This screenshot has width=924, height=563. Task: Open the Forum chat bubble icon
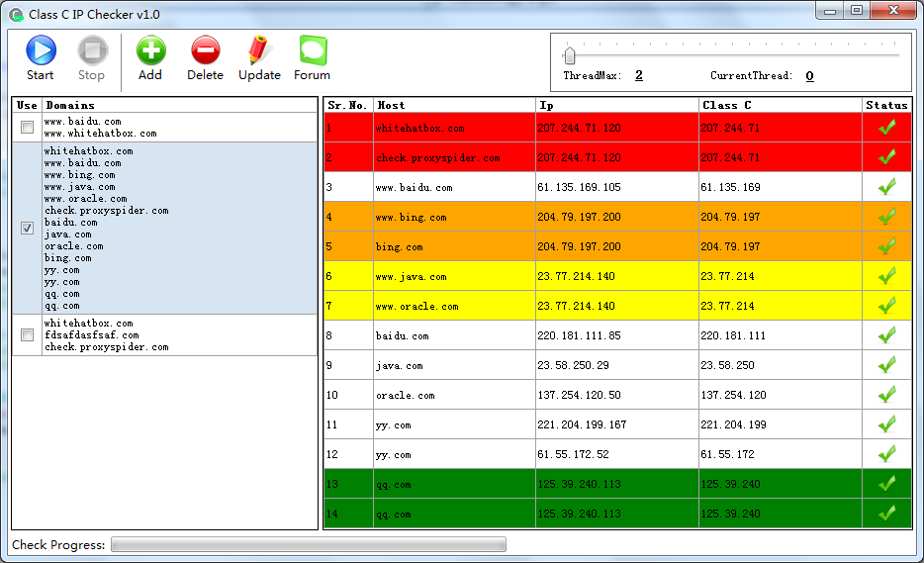click(x=313, y=50)
